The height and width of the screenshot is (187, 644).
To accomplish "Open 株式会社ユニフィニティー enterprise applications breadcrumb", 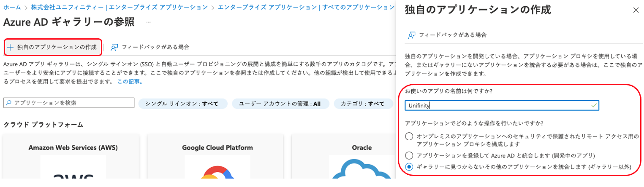I will pyautogui.click(x=119, y=7).
